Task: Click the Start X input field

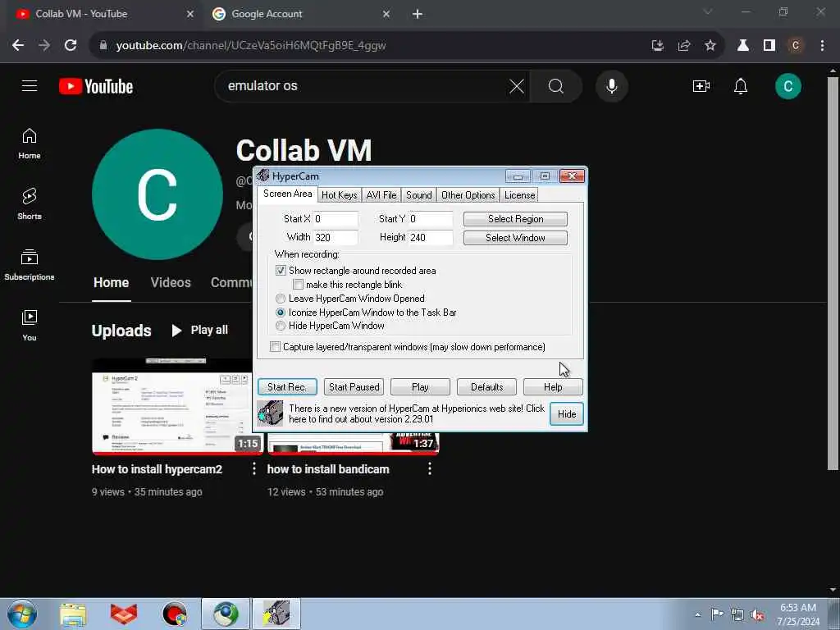Action: pos(336,218)
